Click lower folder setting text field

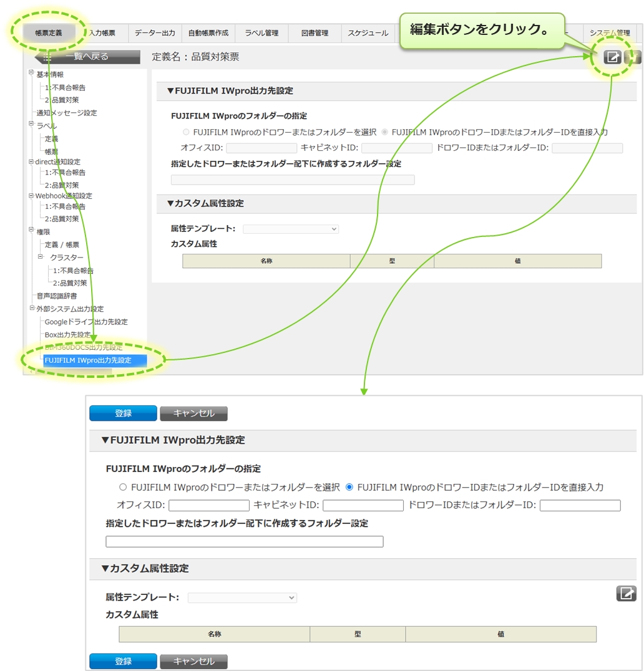tap(245, 542)
